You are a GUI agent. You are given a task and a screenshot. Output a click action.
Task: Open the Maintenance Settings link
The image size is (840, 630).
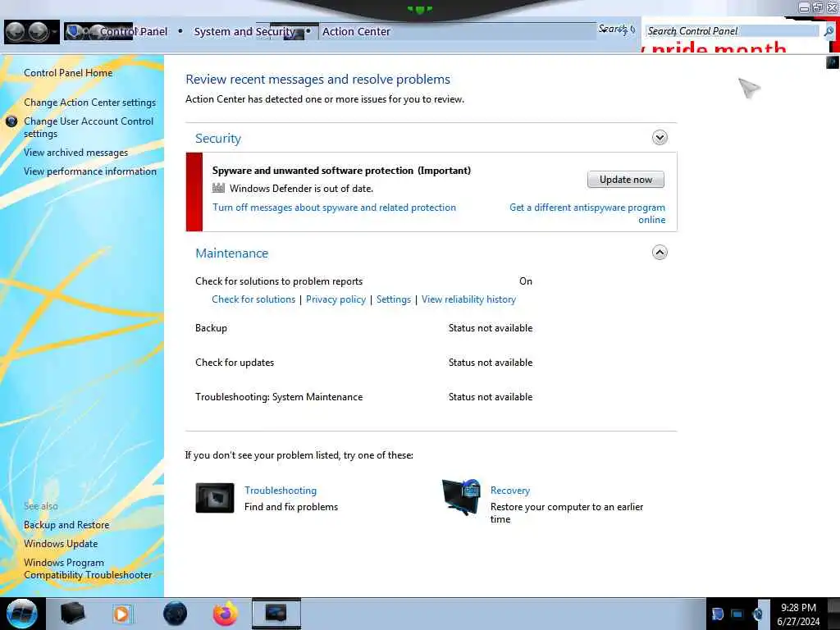coord(393,299)
